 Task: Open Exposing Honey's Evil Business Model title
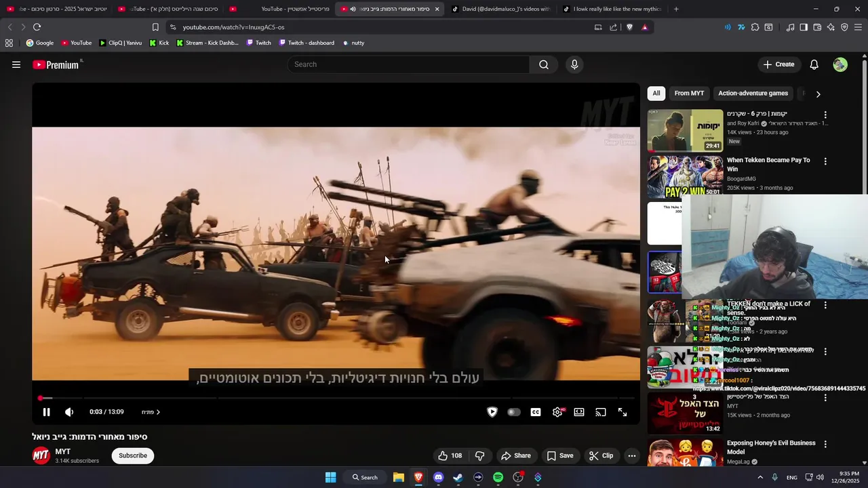pyautogui.click(x=771, y=447)
